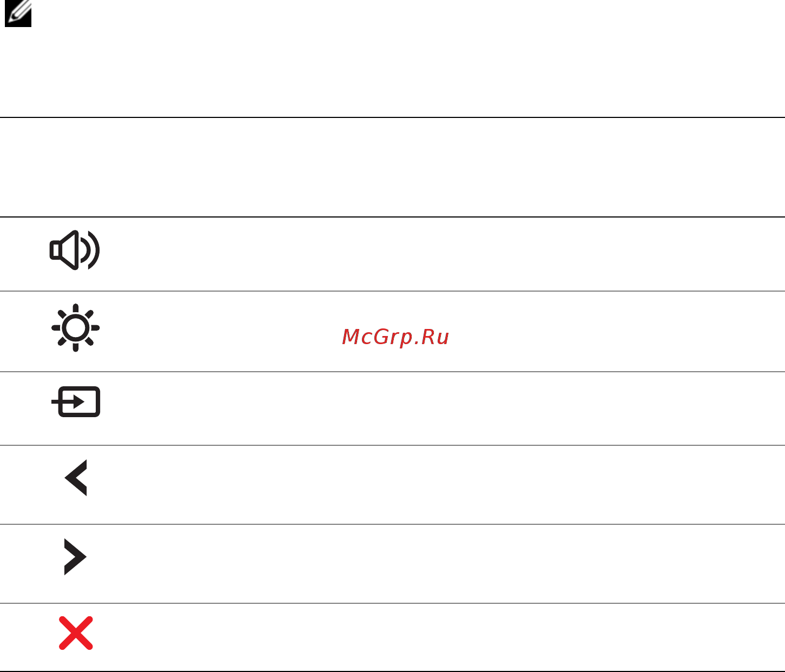Click the right chevron arrow
The image size is (785, 672).
[x=75, y=557]
